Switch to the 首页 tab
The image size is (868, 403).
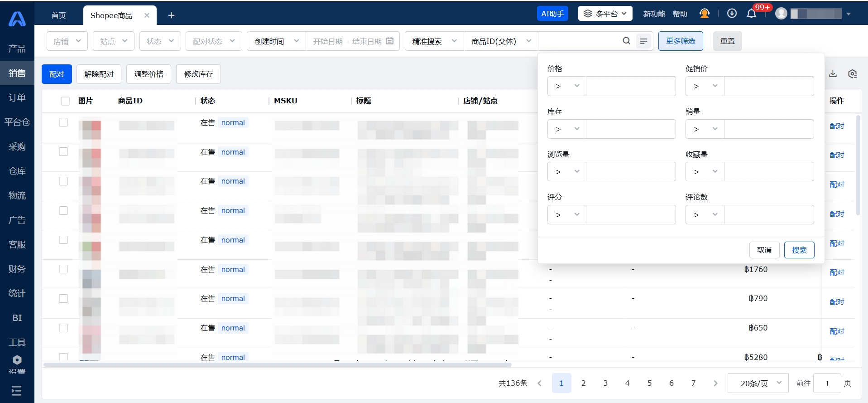pyautogui.click(x=58, y=15)
